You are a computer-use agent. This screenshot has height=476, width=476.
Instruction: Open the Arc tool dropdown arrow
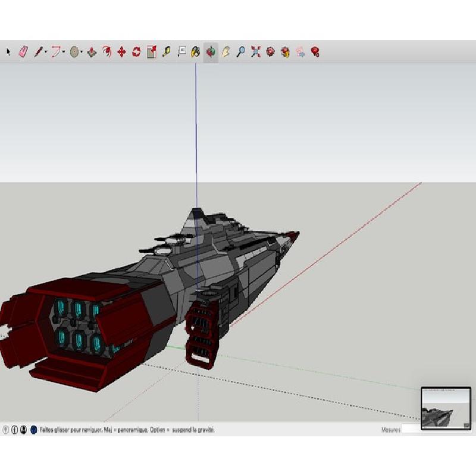coord(63,52)
